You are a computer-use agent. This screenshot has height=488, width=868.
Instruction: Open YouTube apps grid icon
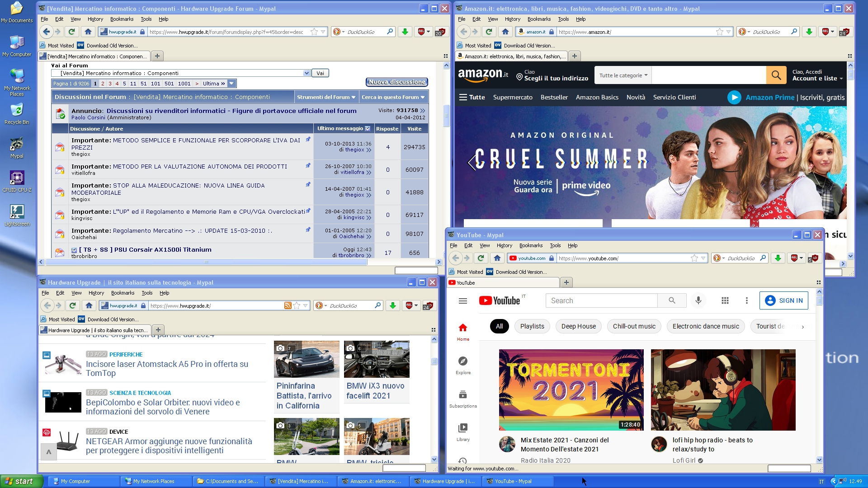725,300
